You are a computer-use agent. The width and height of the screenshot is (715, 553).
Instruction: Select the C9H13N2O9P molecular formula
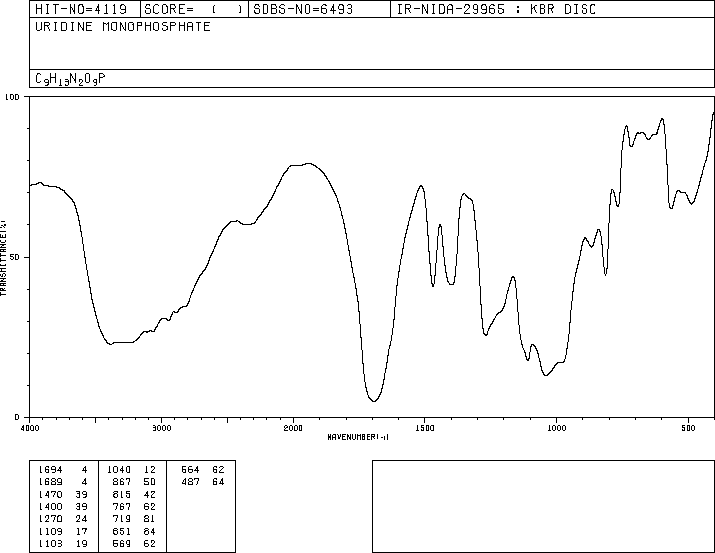coord(70,79)
